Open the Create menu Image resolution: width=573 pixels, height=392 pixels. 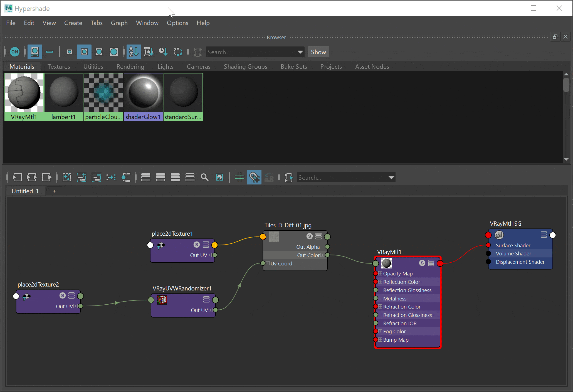[73, 23]
